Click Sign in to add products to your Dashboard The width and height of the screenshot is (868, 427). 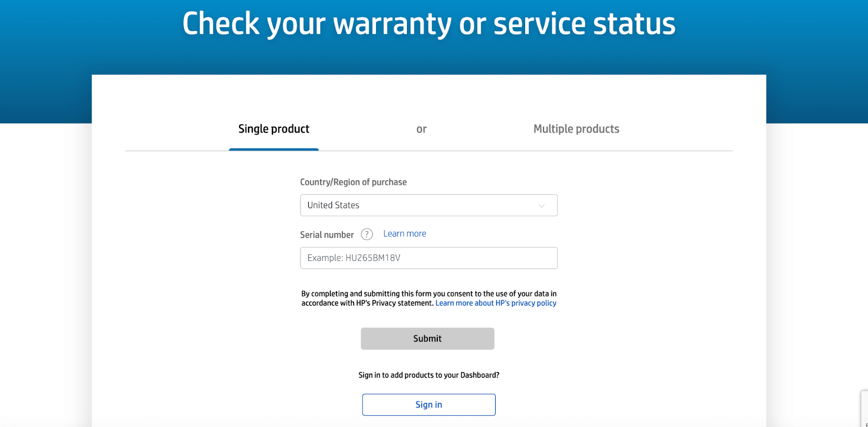click(x=429, y=404)
